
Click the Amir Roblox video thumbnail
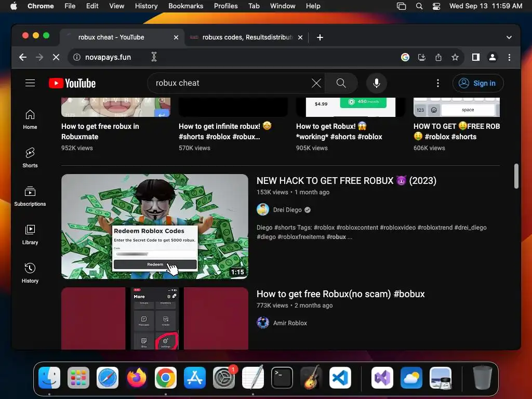155,318
